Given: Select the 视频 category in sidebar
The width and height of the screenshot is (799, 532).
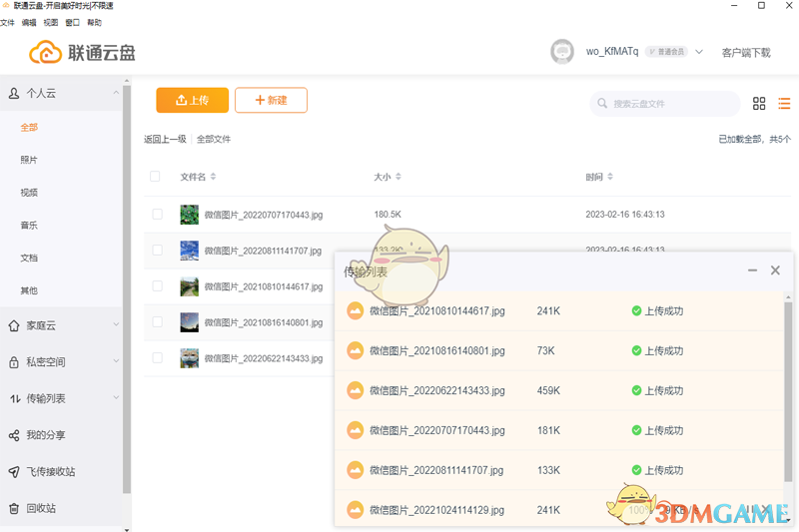Looking at the screenshot, I should pos(29,193).
